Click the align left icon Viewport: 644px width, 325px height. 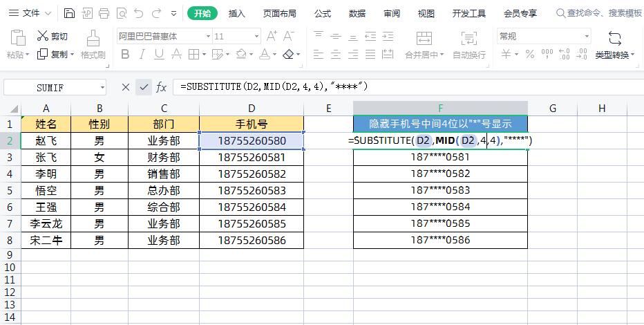pyautogui.click(x=319, y=54)
